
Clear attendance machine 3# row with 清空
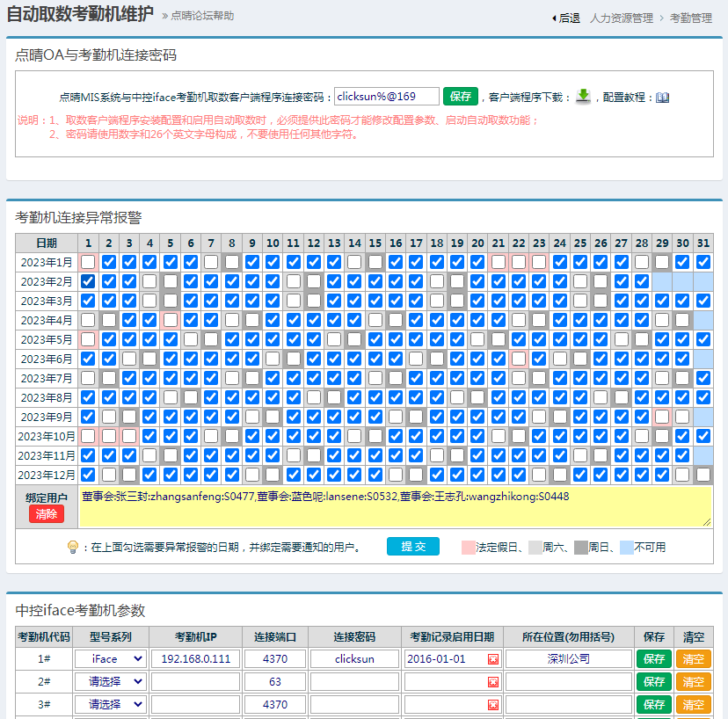tap(693, 705)
